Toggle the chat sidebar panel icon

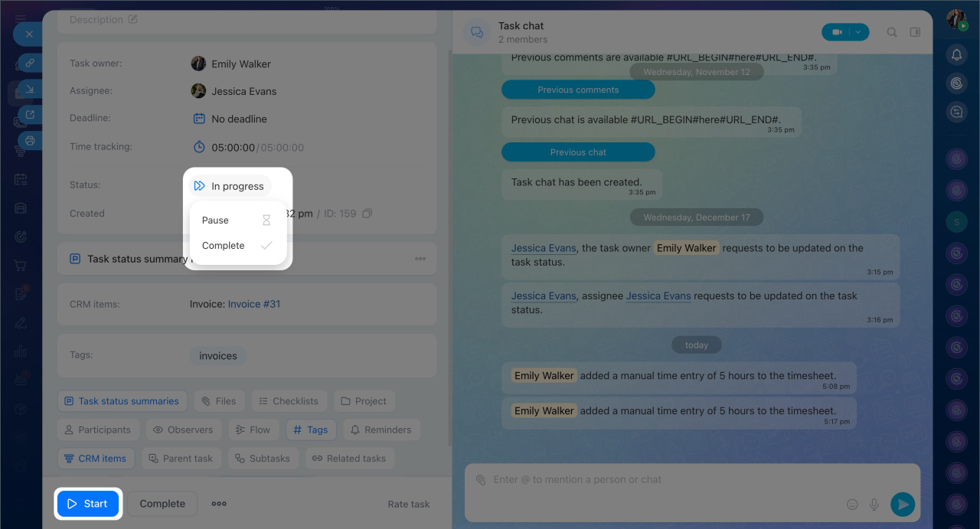[914, 32]
